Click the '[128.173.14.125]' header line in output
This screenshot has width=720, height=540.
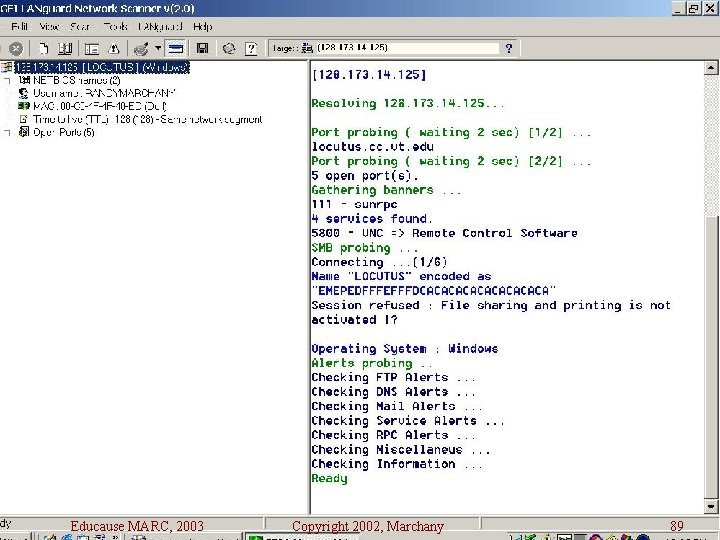click(369, 74)
